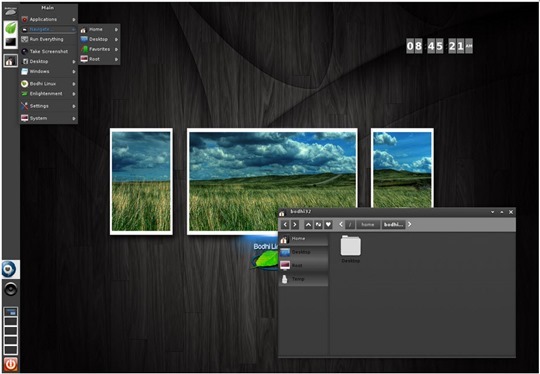Image resolution: width=540 pixels, height=374 pixels.
Task: Click the green leaf icon beside Bodhi Linux
Action: click(x=24, y=84)
